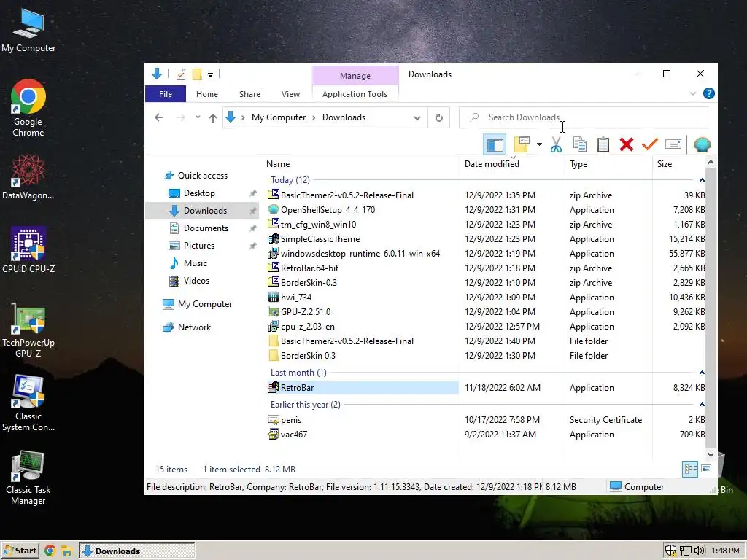This screenshot has height=560, width=747.
Task: Select the hwi_734 application file
Action: coord(296,297)
